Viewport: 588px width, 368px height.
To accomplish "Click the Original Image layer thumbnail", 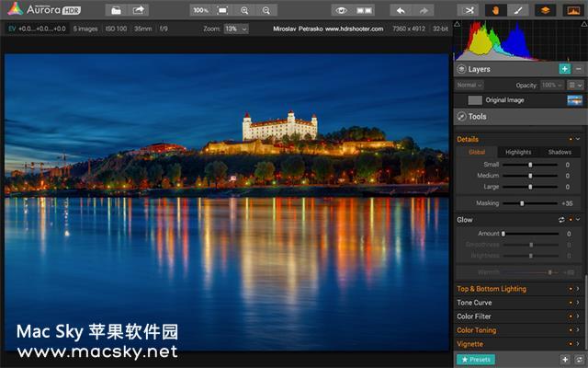I will tap(574, 100).
